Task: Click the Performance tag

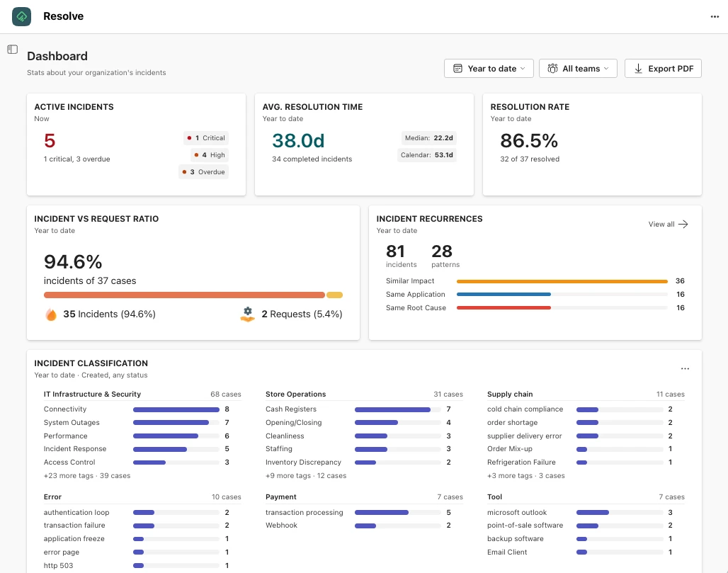Action: tap(65, 436)
